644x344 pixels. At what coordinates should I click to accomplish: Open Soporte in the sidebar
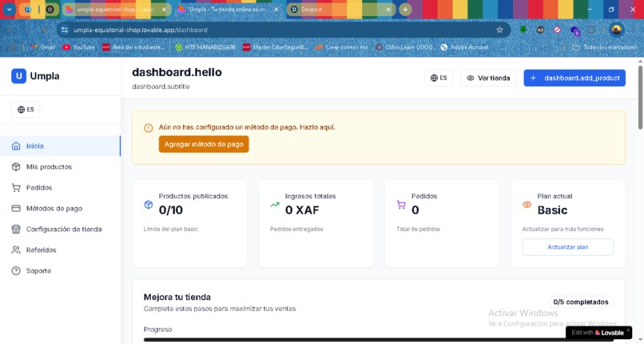tap(61, 271)
